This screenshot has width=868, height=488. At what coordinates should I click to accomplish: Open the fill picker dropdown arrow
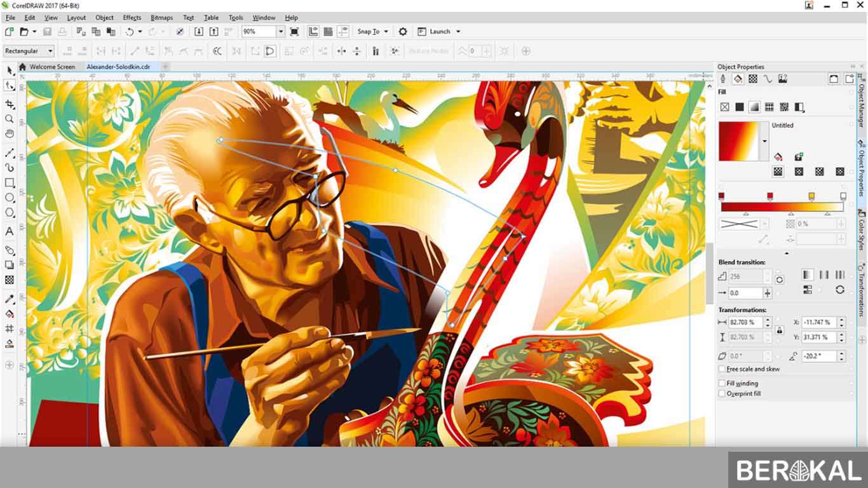click(764, 141)
